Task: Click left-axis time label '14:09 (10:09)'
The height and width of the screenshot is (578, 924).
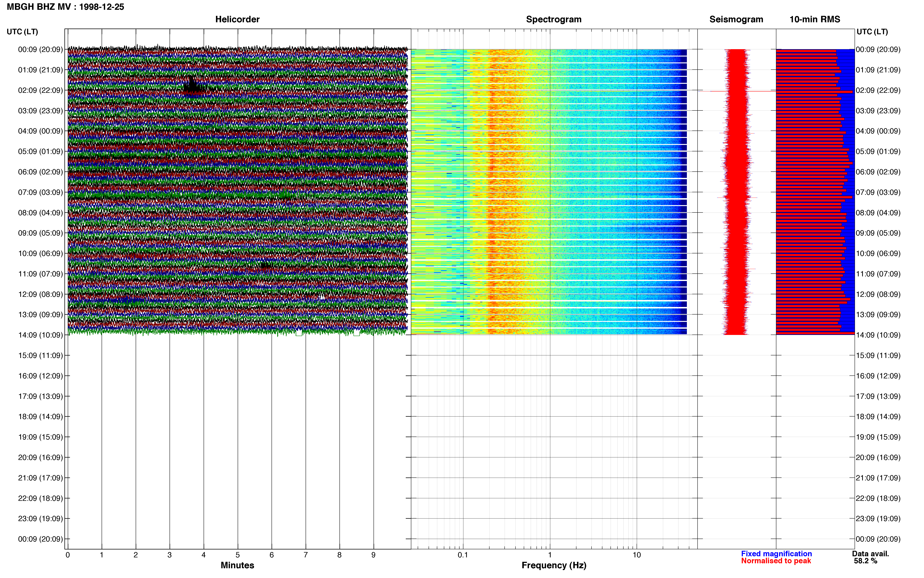Action: coord(41,335)
